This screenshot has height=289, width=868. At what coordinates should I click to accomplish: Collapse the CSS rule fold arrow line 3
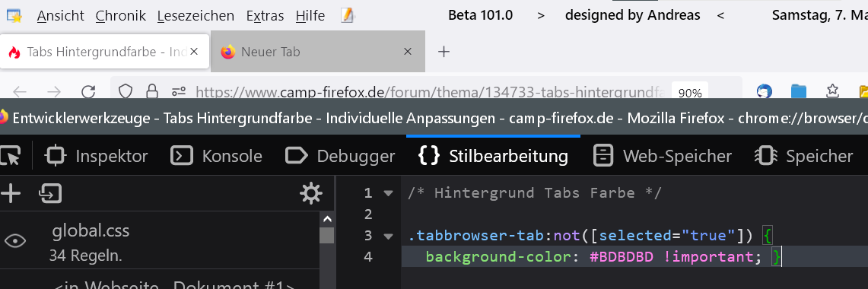(389, 236)
